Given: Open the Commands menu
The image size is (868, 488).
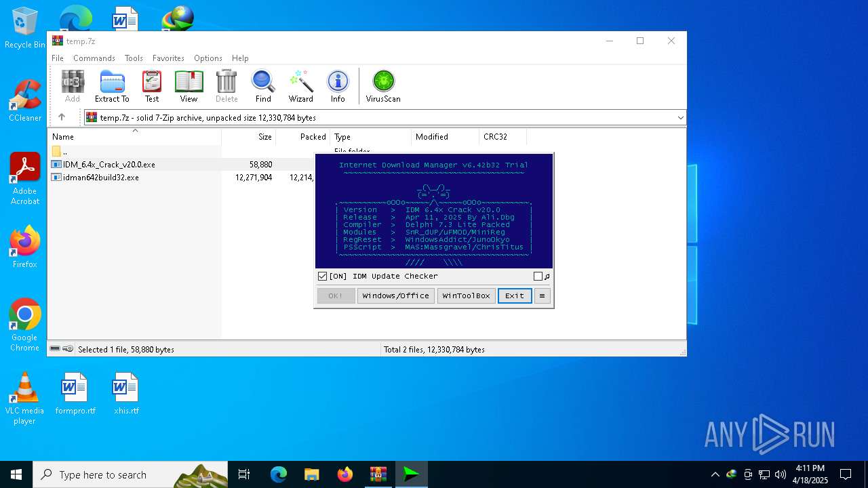Looking at the screenshot, I should pyautogui.click(x=94, y=58).
